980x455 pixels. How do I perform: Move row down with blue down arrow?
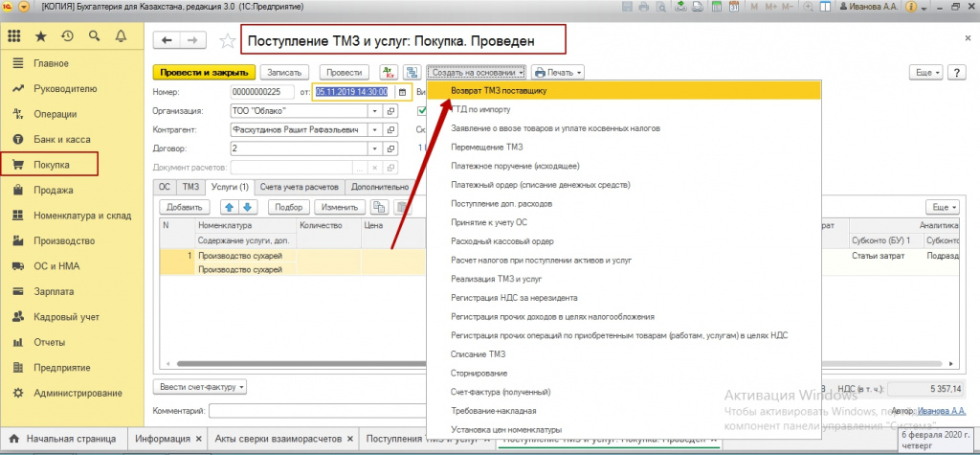[x=246, y=207]
